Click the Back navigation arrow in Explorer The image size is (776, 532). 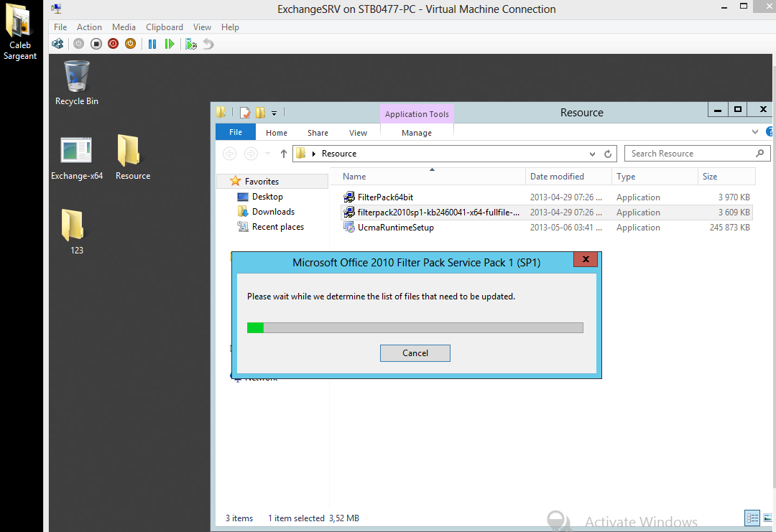click(230, 154)
